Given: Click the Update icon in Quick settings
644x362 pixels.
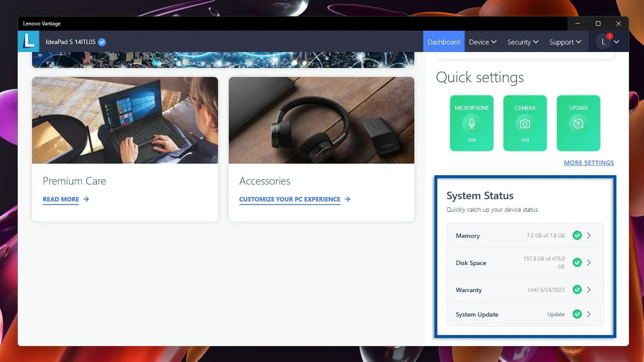Looking at the screenshot, I should click(x=578, y=123).
